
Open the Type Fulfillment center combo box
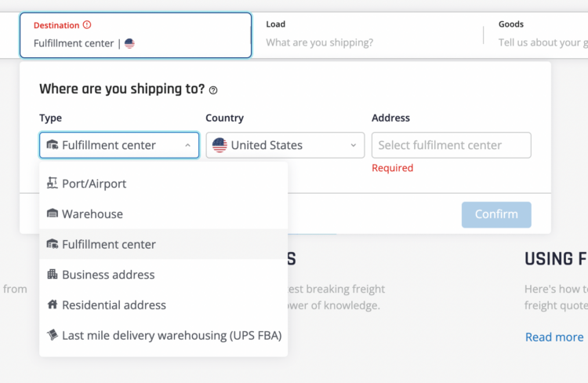(x=119, y=145)
